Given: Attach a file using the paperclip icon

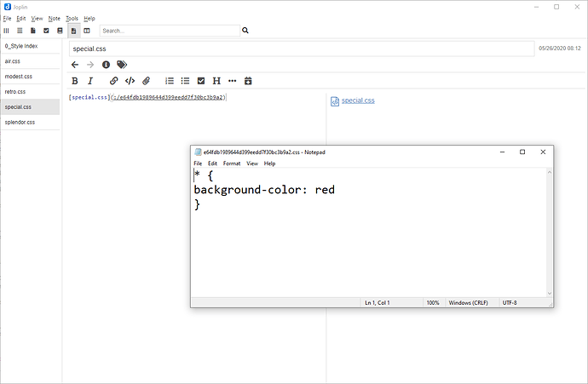Looking at the screenshot, I should tap(146, 81).
